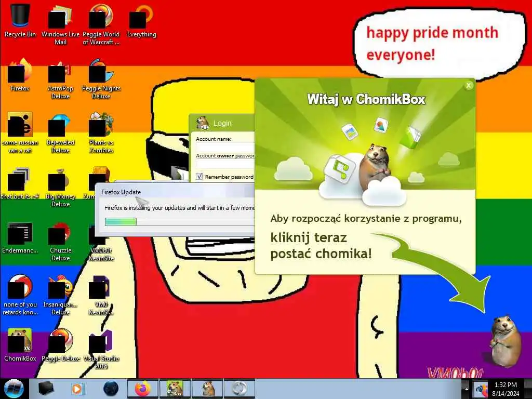Screen dimensions: 532x399
Task: Click the Firefox Update progress bar
Action: click(180, 222)
